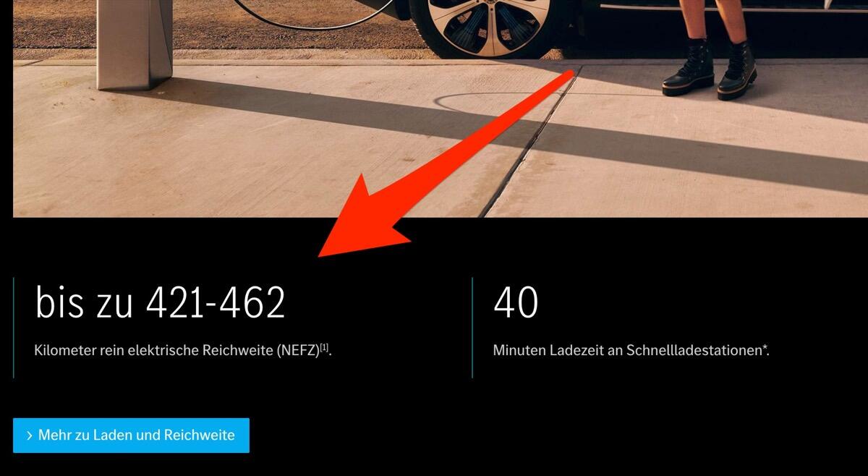Click the vertical divider line beside 'bis zu'
The width and height of the screenshot is (868, 476).
[14, 327]
